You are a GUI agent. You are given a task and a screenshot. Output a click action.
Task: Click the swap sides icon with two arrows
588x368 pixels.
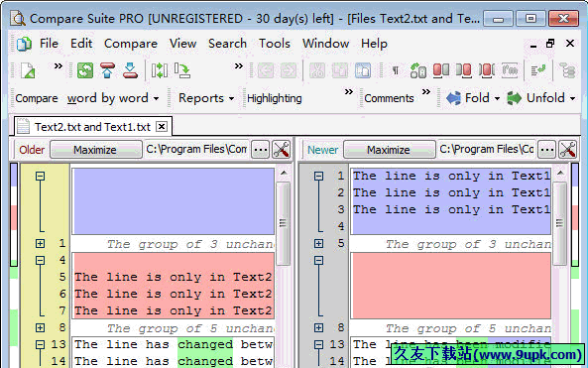tap(160, 70)
